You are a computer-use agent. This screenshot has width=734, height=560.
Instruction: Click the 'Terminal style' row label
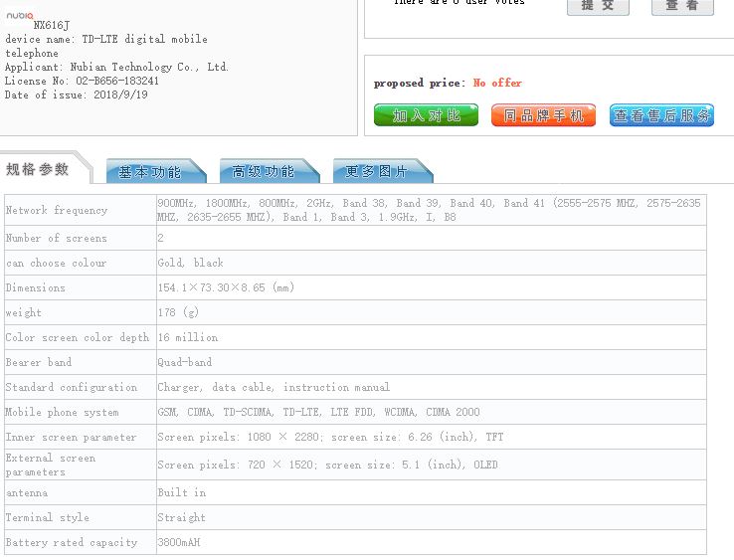[48, 517]
